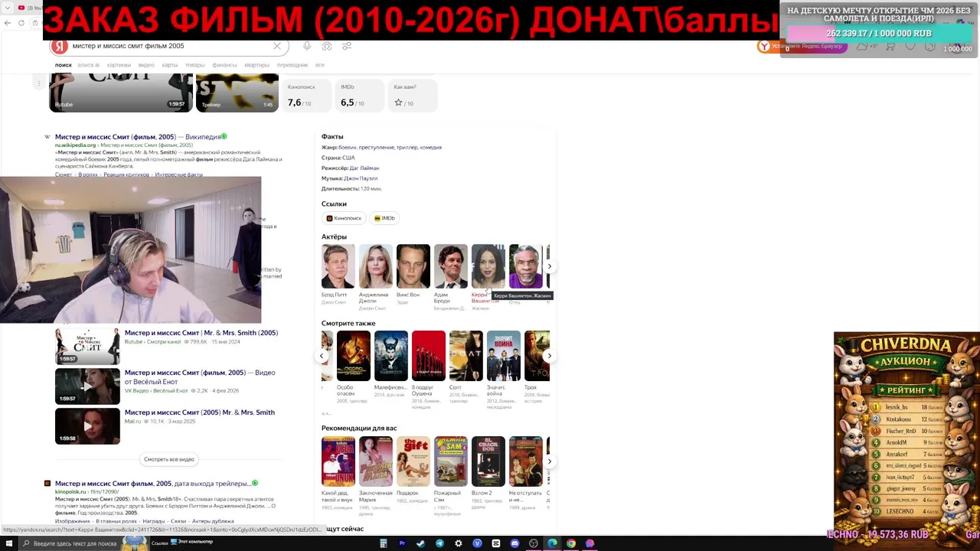
Task: Play the trailer thumbnail Трейлер
Action: click(x=237, y=93)
